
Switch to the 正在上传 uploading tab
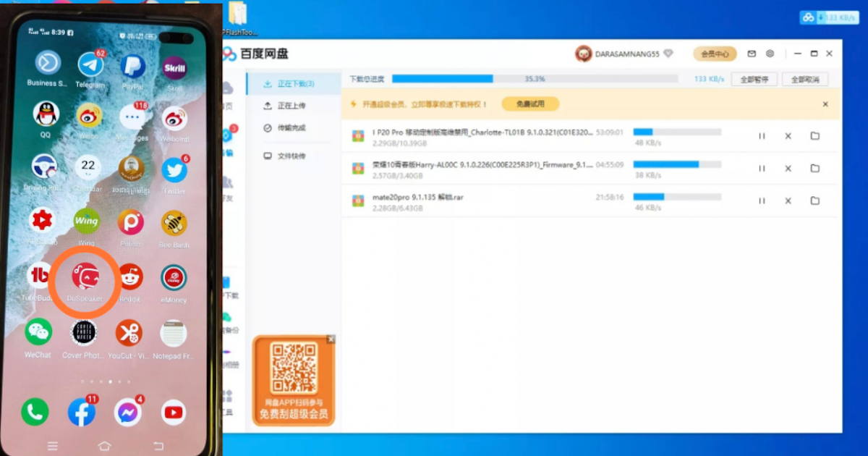pyautogui.click(x=293, y=106)
